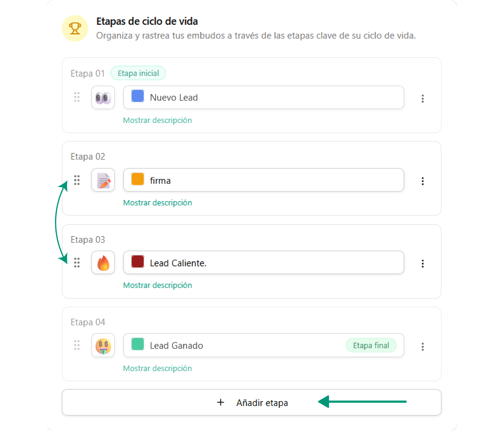Click the eyes emoji icon for Nuevo Lead

103,98
